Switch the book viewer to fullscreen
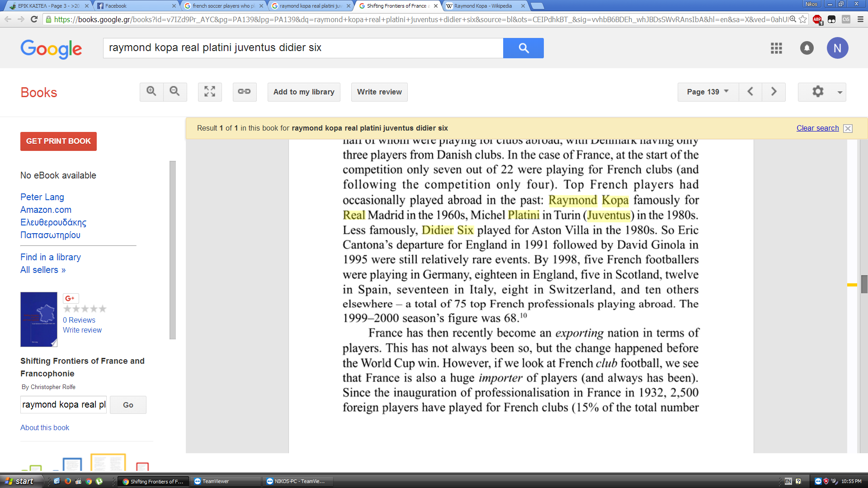The image size is (868, 488). 210,92
